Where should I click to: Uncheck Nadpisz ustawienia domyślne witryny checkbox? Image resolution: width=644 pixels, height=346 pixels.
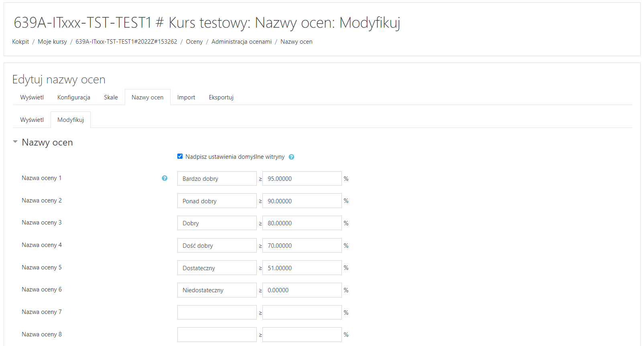tap(180, 156)
